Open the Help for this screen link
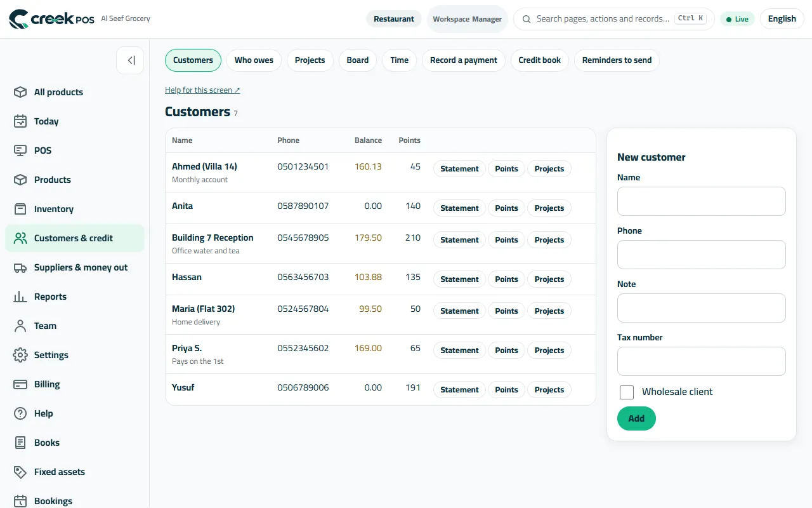The width and height of the screenshot is (812, 508). tap(202, 90)
